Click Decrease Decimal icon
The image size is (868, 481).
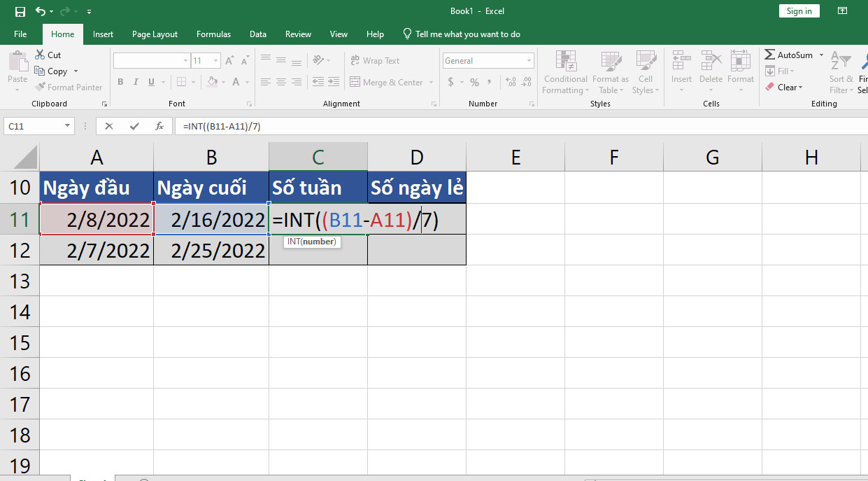[x=526, y=82]
